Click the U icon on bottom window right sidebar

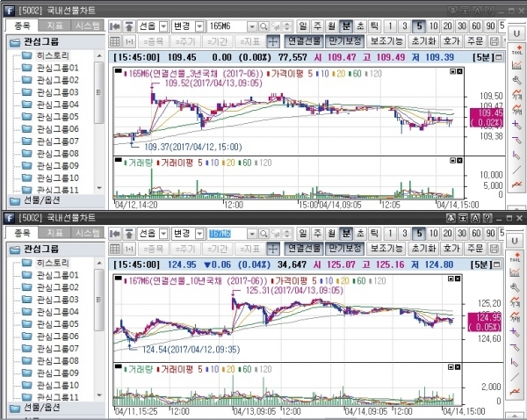point(514,241)
